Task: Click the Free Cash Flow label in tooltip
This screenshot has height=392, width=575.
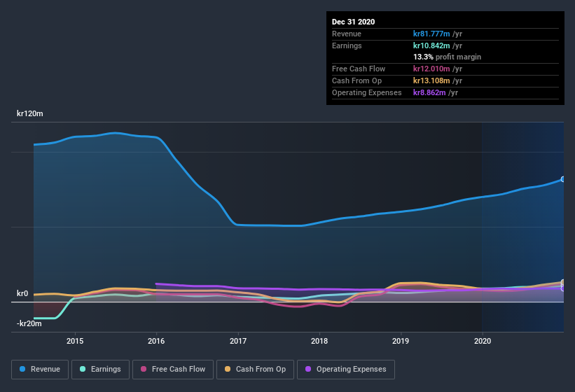Action: pyautogui.click(x=359, y=69)
